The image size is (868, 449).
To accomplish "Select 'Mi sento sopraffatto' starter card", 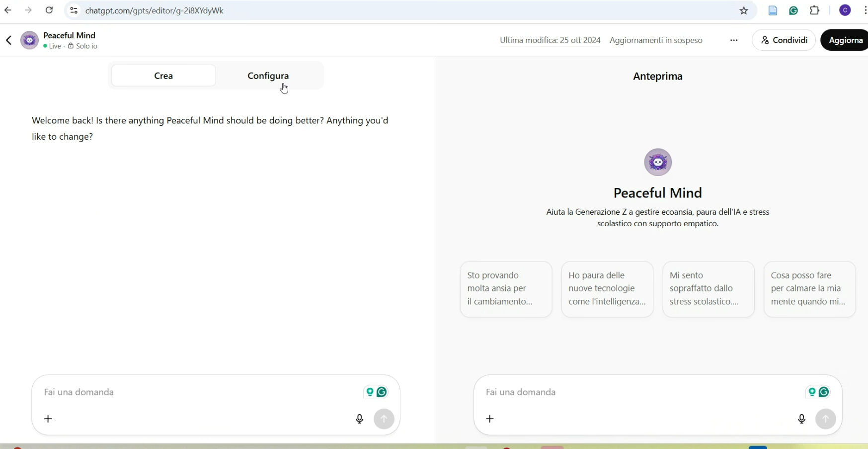I will click(x=709, y=289).
